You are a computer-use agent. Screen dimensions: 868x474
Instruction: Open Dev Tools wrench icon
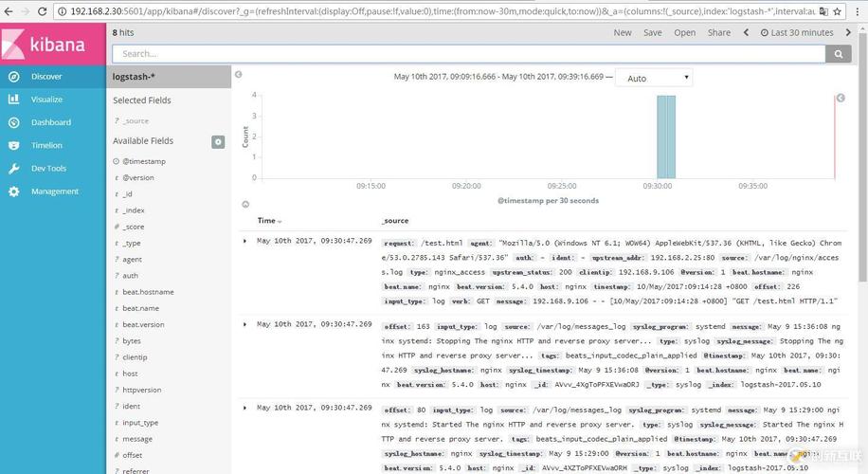tap(13, 169)
